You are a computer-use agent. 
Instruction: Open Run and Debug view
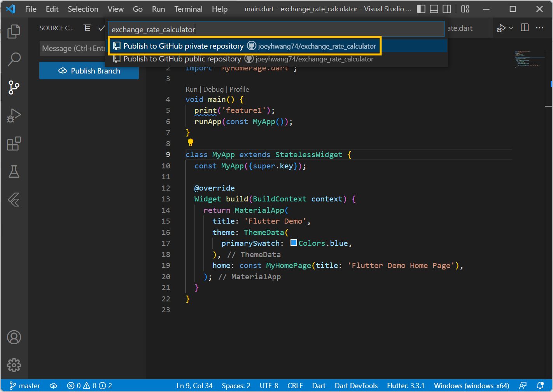[14, 115]
